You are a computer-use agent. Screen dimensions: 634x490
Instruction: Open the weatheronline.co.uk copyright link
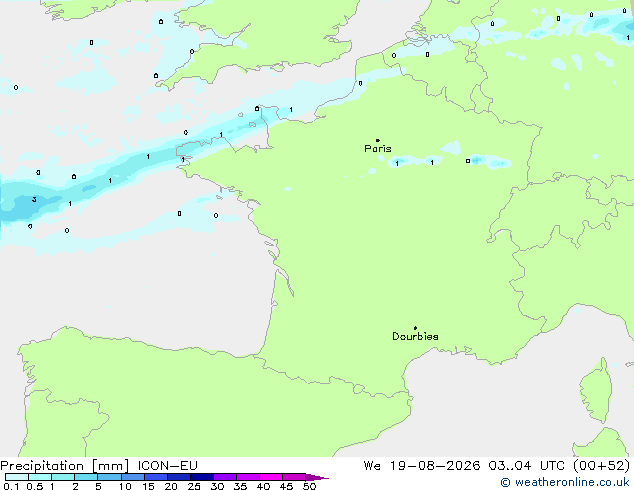pos(564,482)
